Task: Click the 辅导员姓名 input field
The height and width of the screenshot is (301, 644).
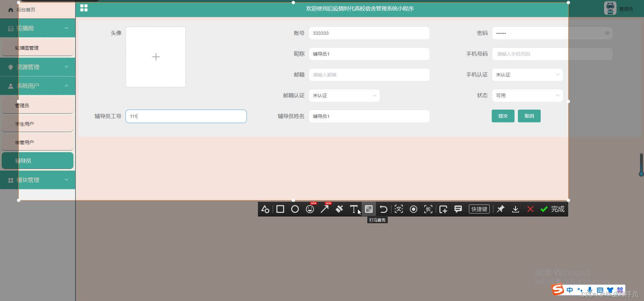Action: tap(369, 116)
